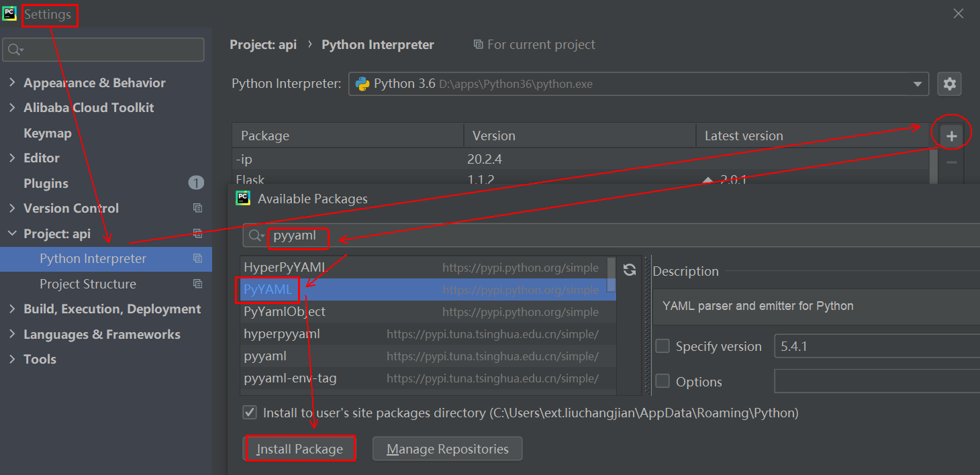Click the For current project icon
The image size is (980, 475).
point(478,44)
